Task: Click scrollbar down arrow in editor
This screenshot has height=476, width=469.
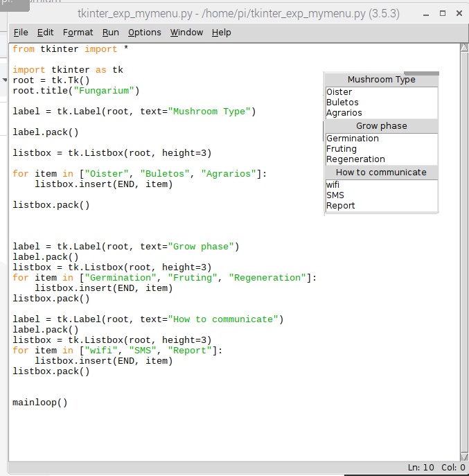Action: point(464,457)
